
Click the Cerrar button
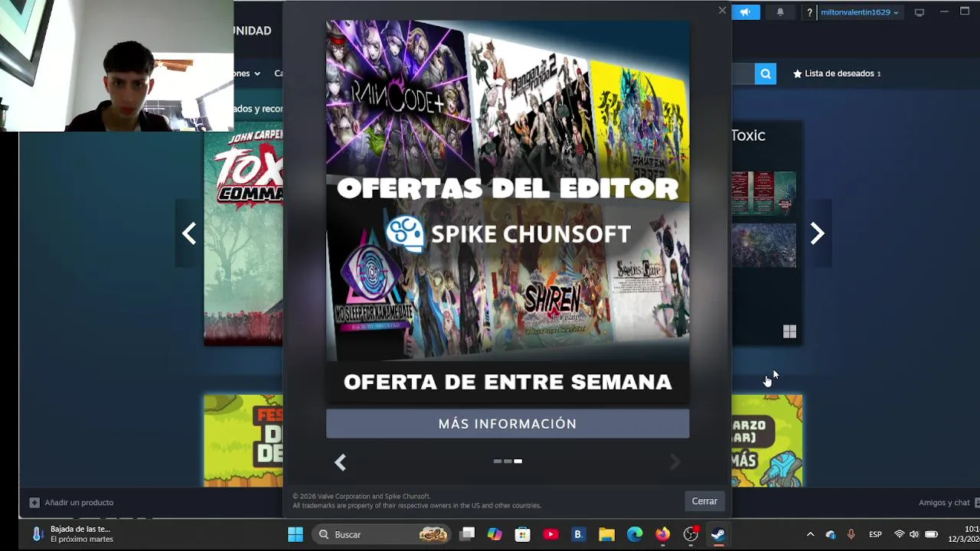[x=704, y=501]
